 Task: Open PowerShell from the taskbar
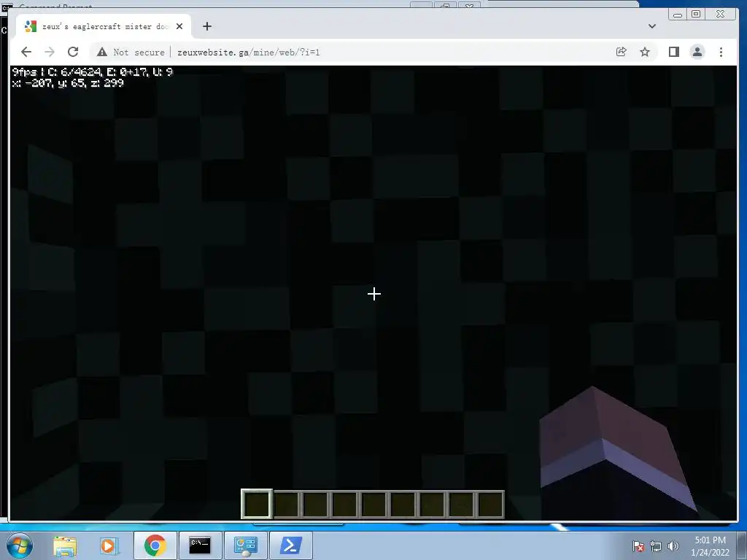coord(291,545)
